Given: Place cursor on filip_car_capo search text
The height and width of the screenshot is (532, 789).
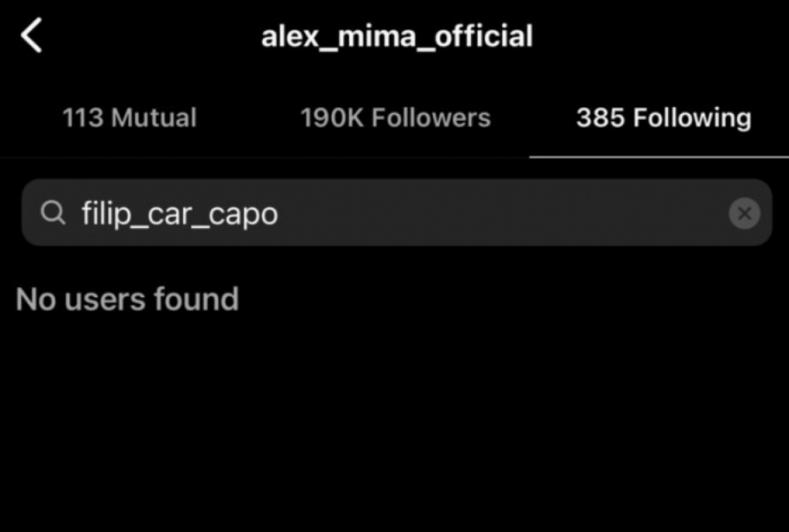Looking at the screenshot, I should click(180, 214).
